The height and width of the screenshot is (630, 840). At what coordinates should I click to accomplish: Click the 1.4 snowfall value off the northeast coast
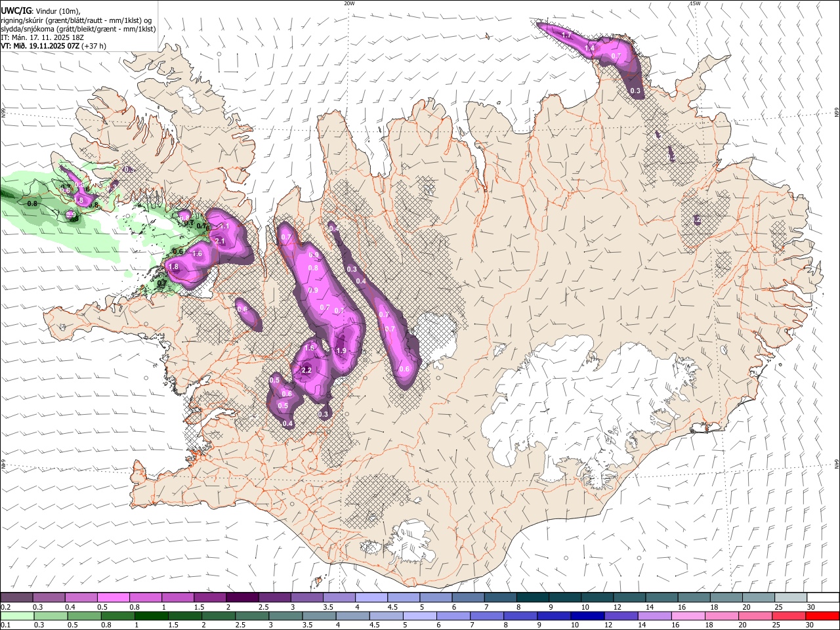click(589, 48)
